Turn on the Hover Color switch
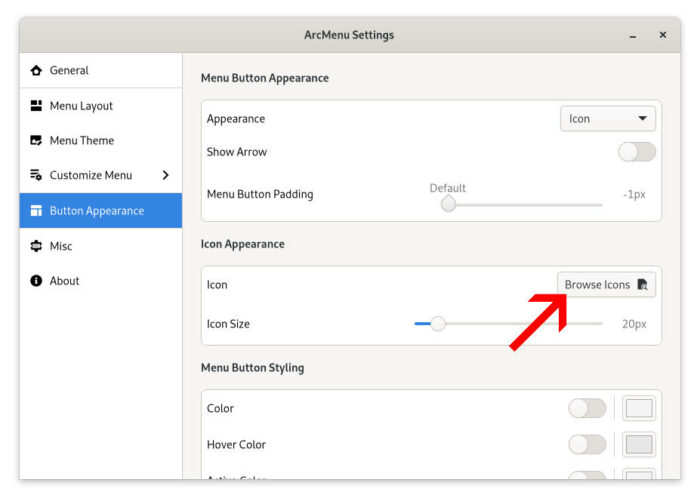This screenshot has height=501, width=700. pyautogui.click(x=587, y=444)
